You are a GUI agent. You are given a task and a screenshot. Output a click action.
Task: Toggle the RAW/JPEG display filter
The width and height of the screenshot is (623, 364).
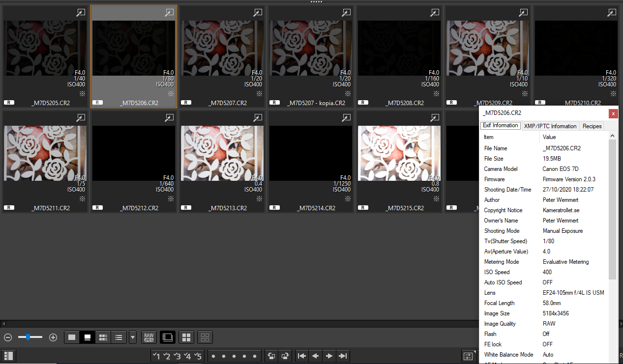[x=148, y=337]
